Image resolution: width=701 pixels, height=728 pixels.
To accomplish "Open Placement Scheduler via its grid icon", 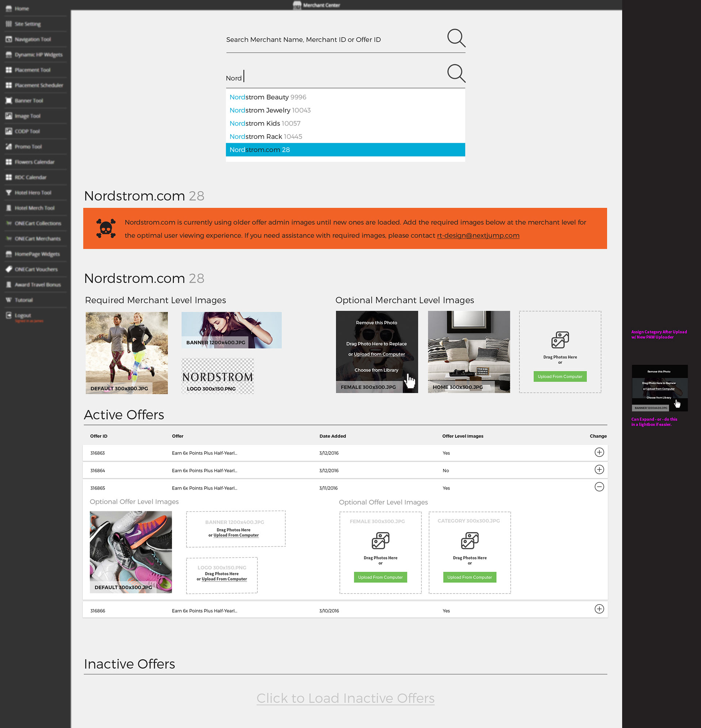I will pyautogui.click(x=8, y=85).
